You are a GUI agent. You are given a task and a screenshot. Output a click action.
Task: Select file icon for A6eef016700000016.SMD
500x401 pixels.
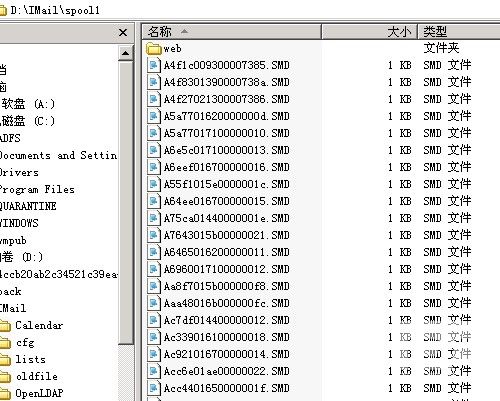pos(154,167)
